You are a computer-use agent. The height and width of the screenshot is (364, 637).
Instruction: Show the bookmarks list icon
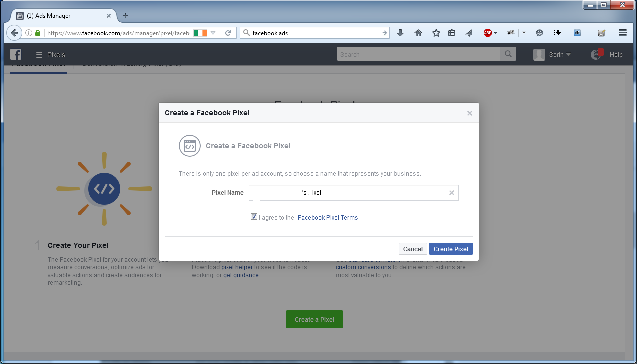[x=452, y=33]
